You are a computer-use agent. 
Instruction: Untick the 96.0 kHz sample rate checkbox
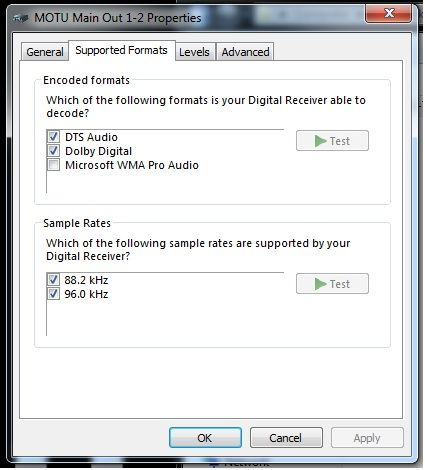[53, 294]
